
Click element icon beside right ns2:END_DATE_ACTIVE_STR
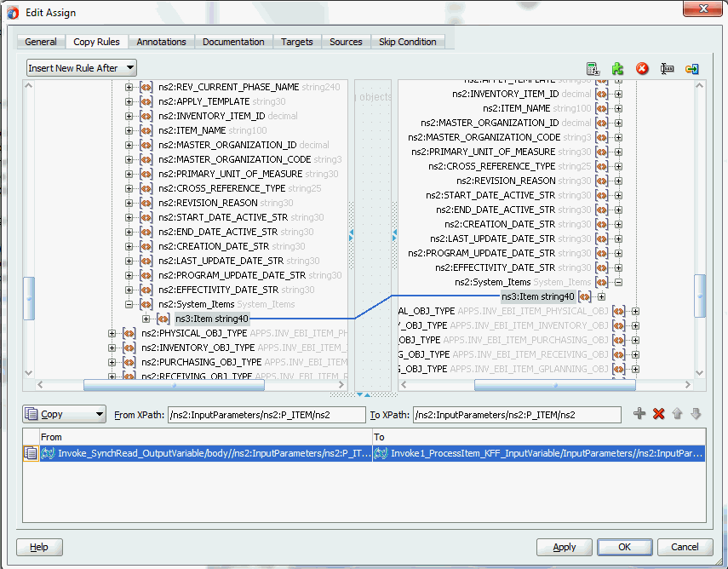(602, 210)
